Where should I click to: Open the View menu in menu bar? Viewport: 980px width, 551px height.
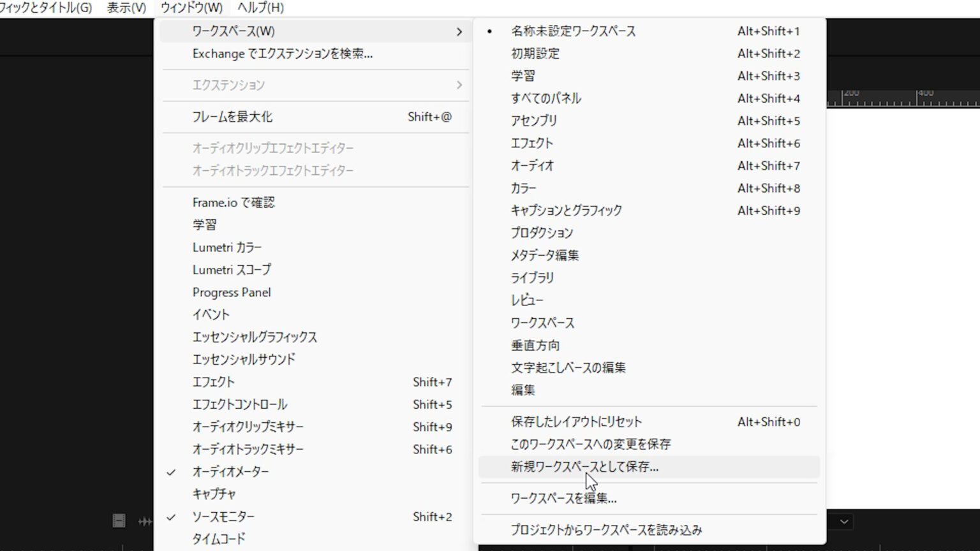point(126,8)
